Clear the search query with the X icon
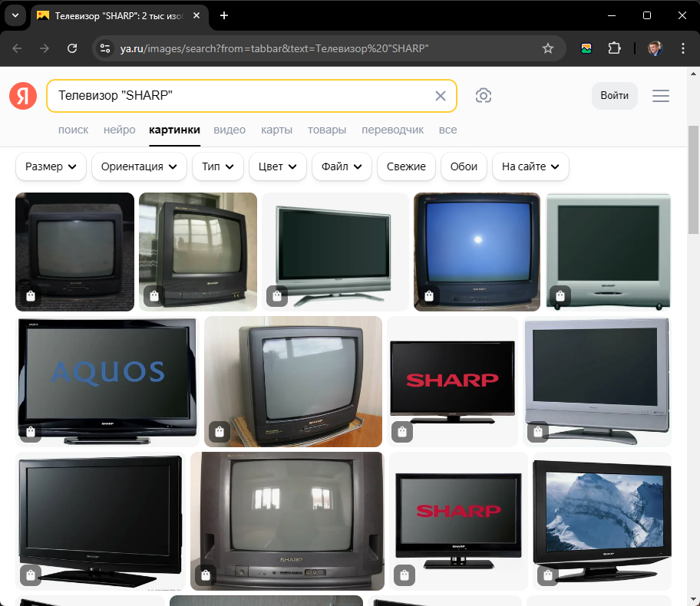Image resolution: width=700 pixels, height=606 pixels. pos(440,95)
